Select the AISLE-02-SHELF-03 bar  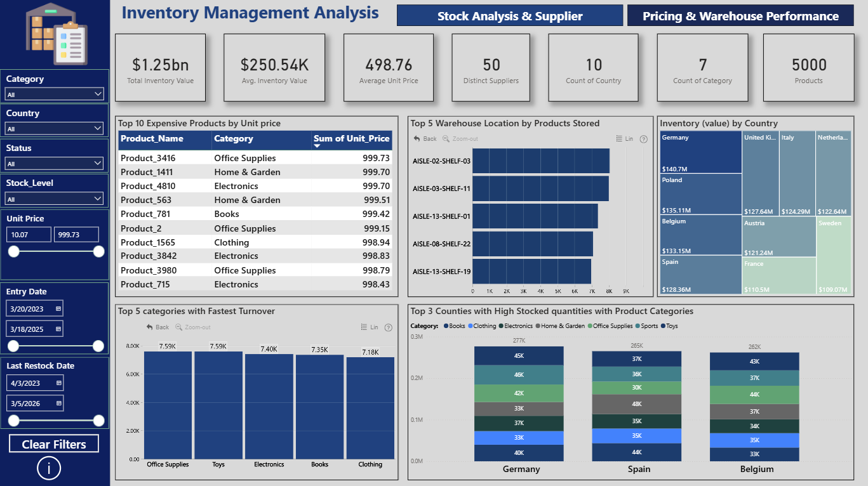click(541, 161)
